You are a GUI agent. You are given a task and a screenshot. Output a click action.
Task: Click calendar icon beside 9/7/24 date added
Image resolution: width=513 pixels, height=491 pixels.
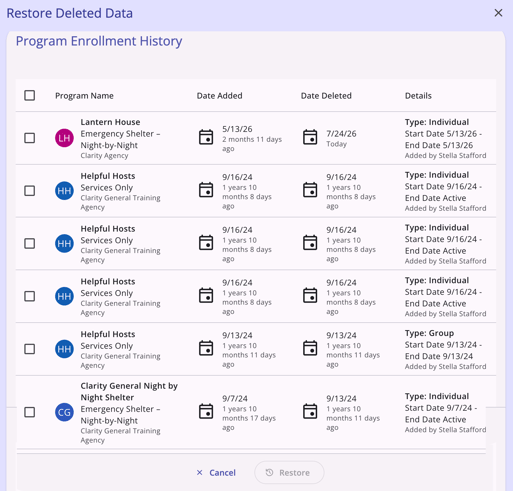[206, 411]
